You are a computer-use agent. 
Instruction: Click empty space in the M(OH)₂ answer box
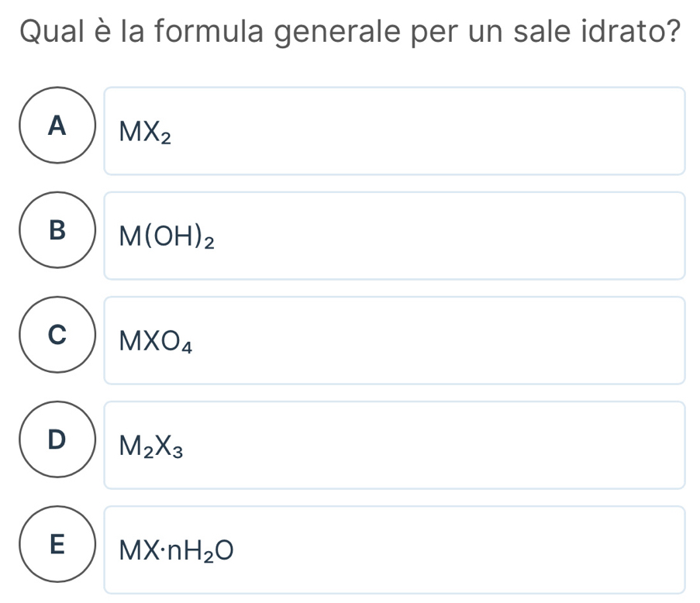(x=434, y=236)
